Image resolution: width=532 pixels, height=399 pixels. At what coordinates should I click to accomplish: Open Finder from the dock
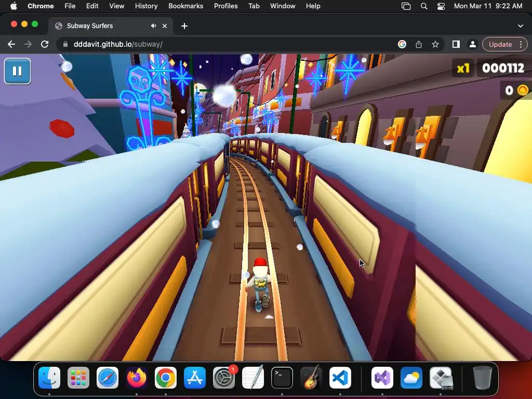click(49, 378)
